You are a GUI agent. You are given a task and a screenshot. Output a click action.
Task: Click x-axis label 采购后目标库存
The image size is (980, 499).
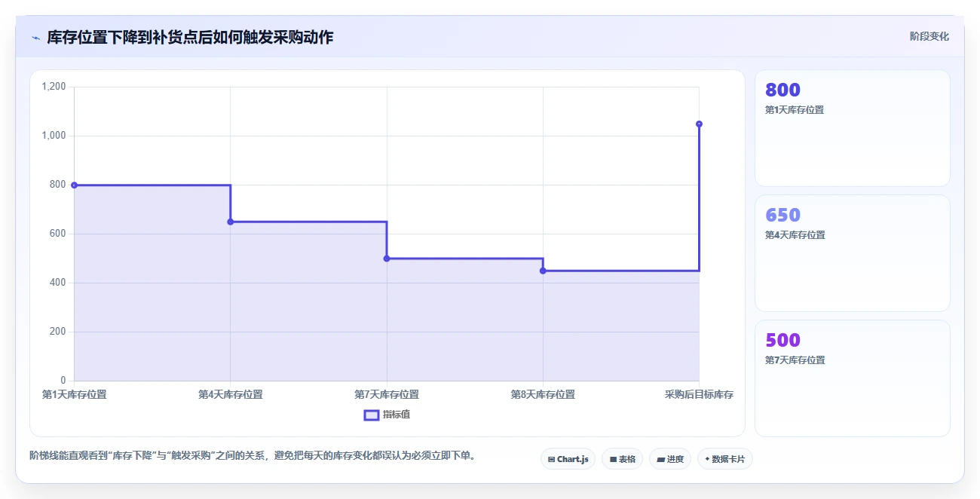(x=699, y=394)
